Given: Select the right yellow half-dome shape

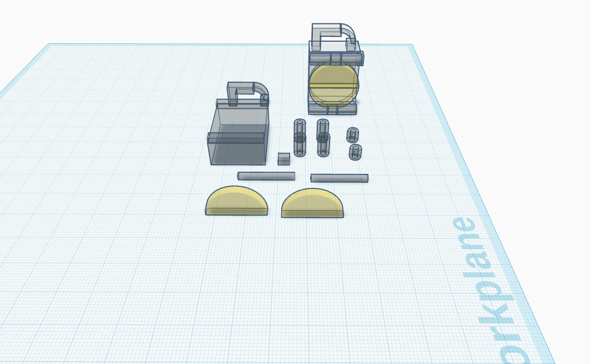Looking at the screenshot, I should coord(312,203).
